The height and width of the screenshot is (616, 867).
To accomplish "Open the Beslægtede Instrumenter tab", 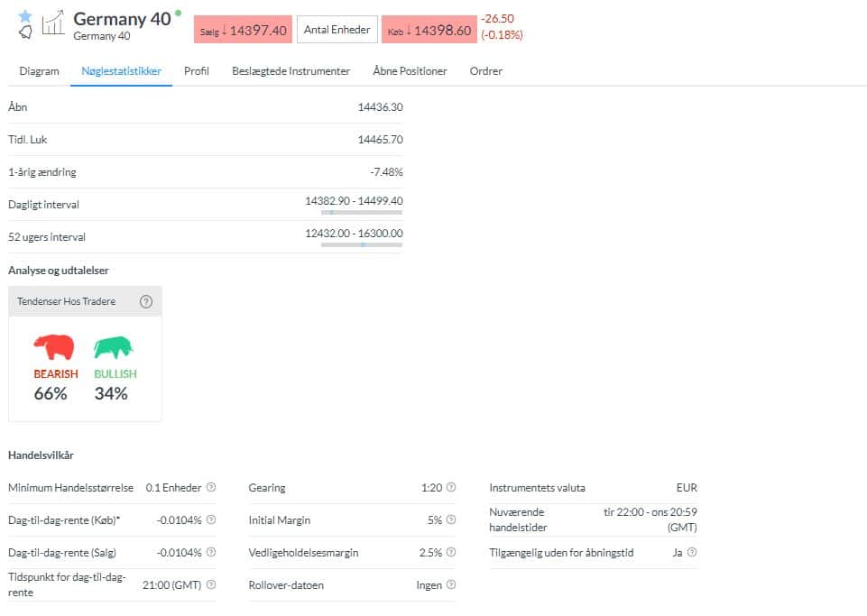I will click(291, 71).
